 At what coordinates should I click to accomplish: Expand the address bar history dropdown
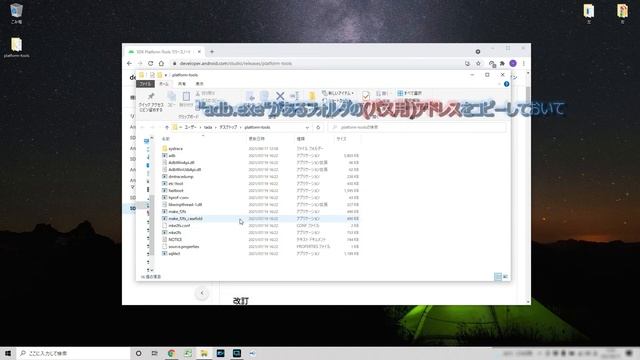307,127
